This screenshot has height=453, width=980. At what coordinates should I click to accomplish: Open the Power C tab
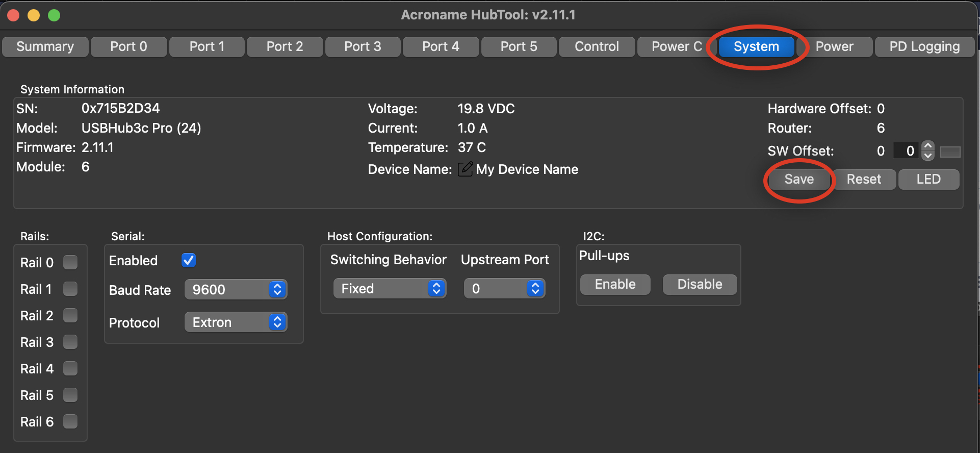point(677,46)
